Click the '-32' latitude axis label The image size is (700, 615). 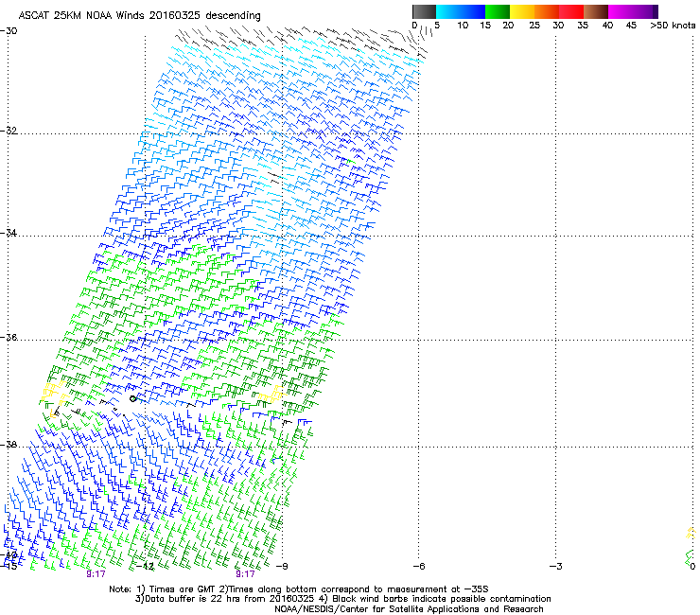[9, 131]
